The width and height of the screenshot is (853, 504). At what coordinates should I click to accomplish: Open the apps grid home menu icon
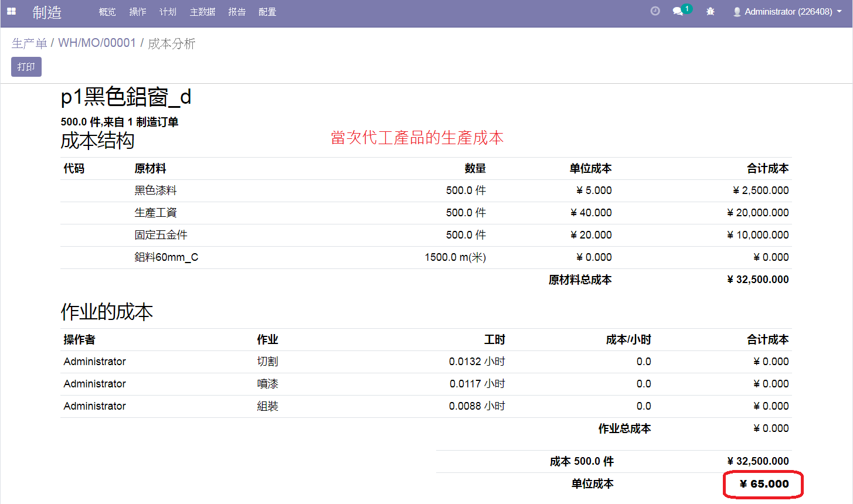(11, 12)
